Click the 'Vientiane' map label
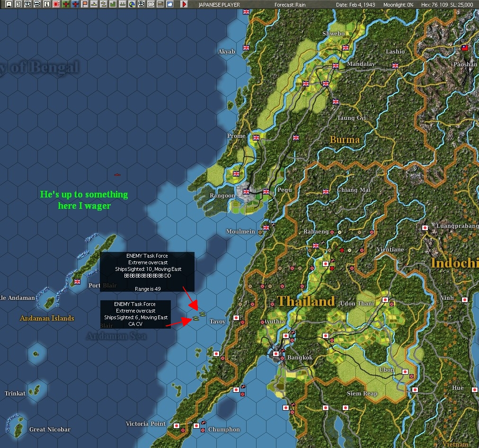The height and width of the screenshot is (448, 479). 390,250
